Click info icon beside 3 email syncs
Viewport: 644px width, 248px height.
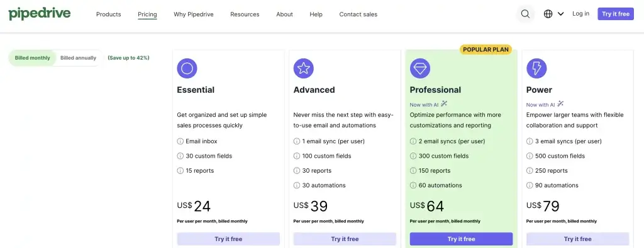pos(530,141)
